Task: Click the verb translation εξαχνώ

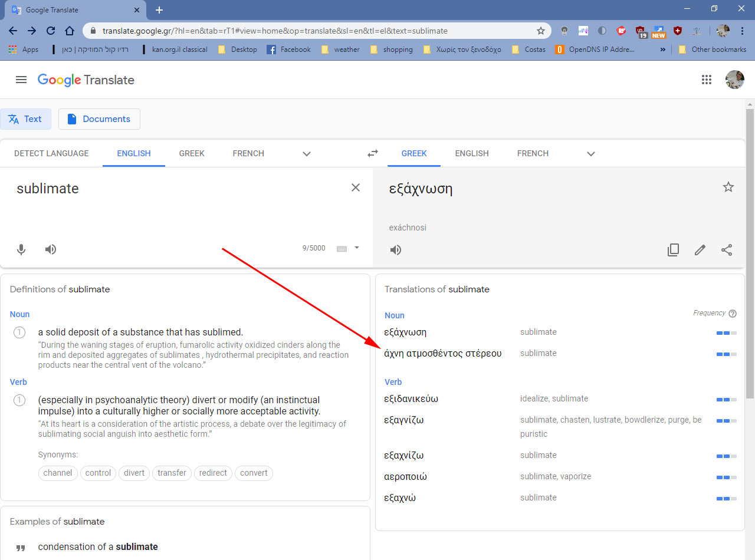Action: (400, 498)
